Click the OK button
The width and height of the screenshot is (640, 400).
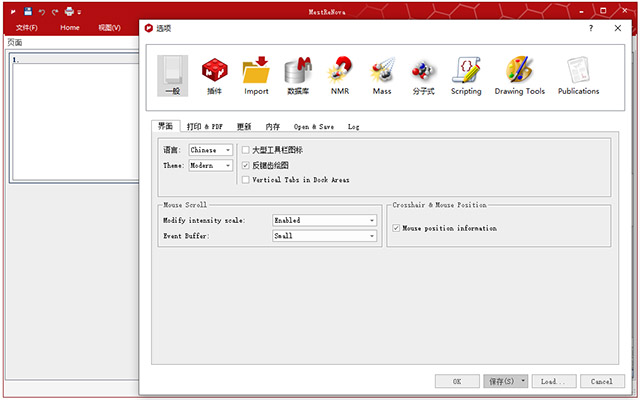pyautogui.click(x=457, y=381)
